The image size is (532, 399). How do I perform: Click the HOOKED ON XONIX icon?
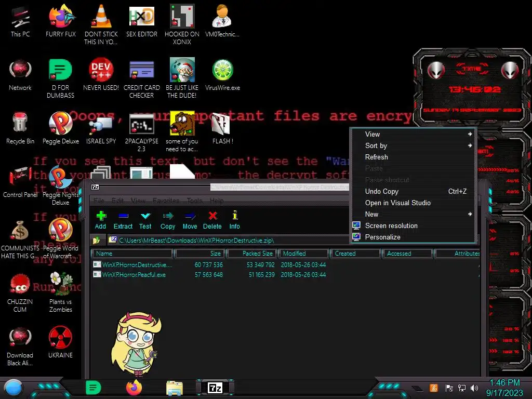click(182, 24)
